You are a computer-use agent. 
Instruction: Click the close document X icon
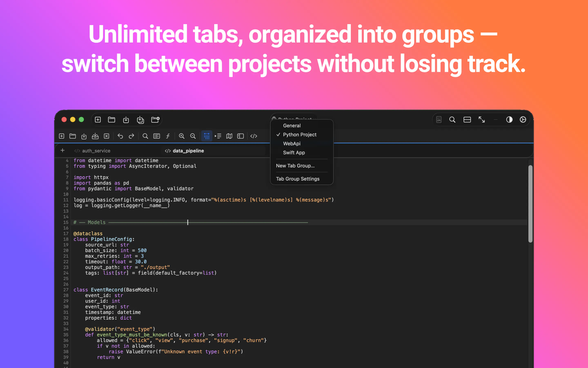(106, 136)
